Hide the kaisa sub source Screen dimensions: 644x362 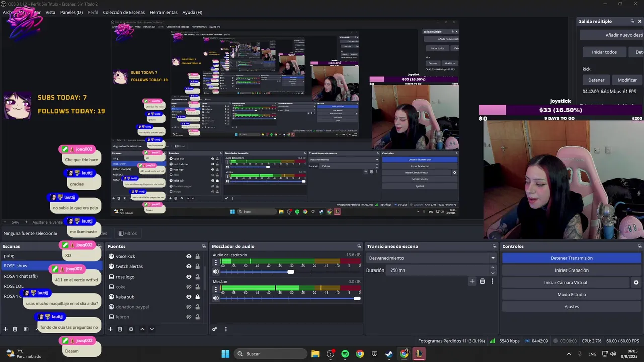(189, 297)
